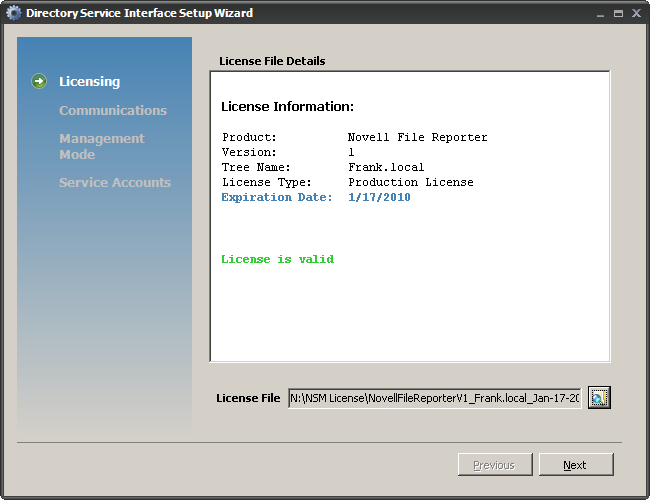Click the 'License Information:' heading
Viewport: 650px width, 500px height.
click(287, 107)
